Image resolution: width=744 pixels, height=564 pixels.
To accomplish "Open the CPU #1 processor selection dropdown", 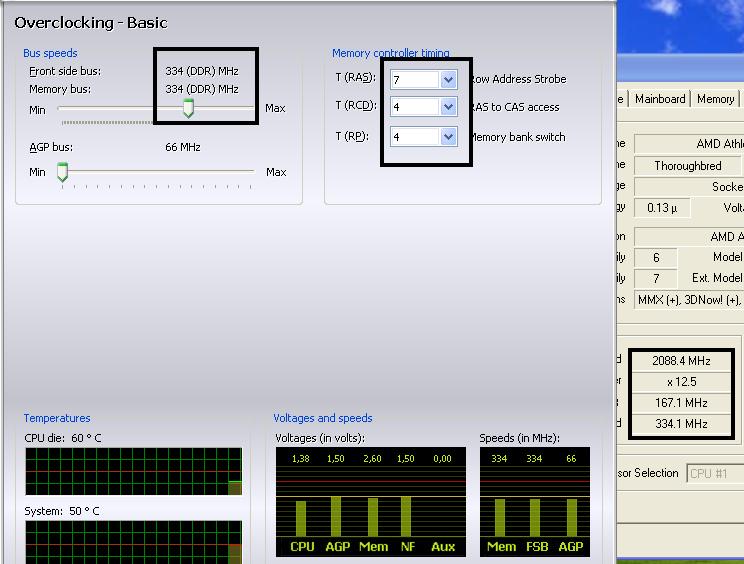I will coord(714,473).
